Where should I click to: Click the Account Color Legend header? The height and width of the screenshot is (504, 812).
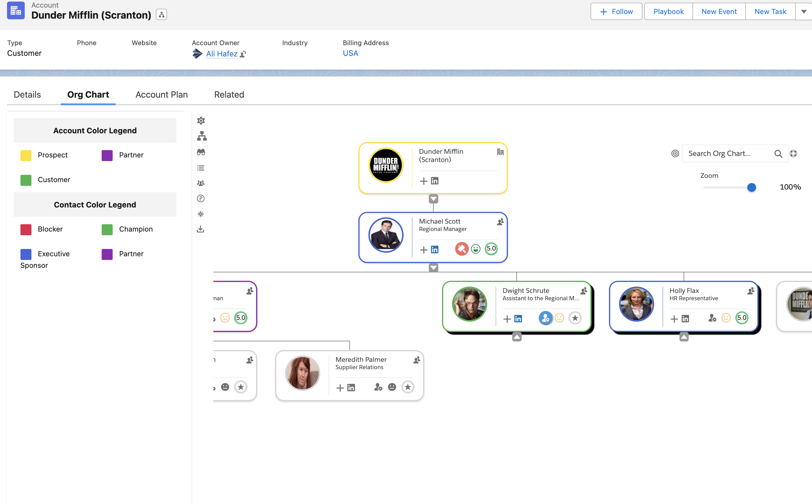pos(95,131)
